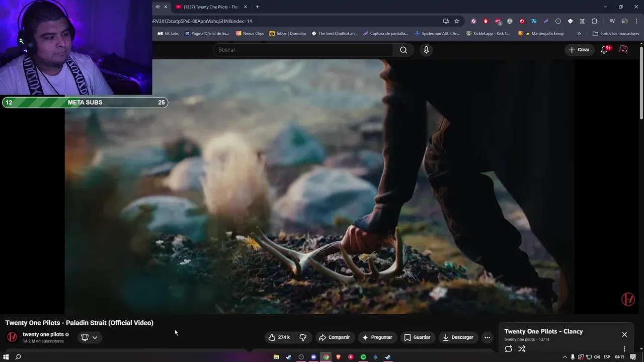Viewport: 644px width, 362px height.
Task: Switch the ESP input language indicator
Action: [x=607, y=357]
